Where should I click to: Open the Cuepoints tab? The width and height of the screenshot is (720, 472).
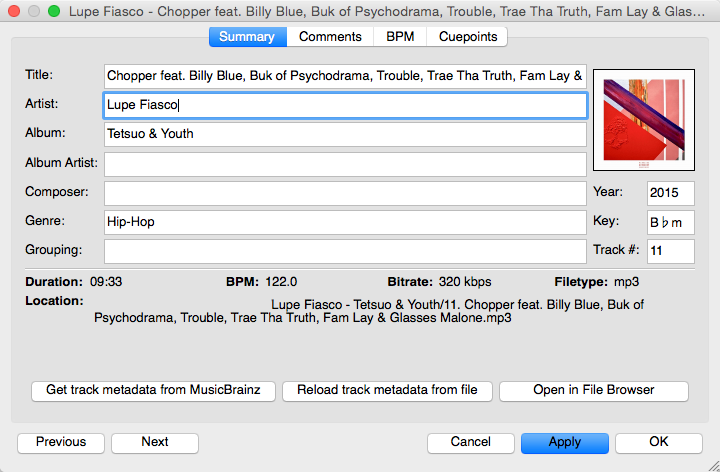pyautogui.click(x=466, y=37)
